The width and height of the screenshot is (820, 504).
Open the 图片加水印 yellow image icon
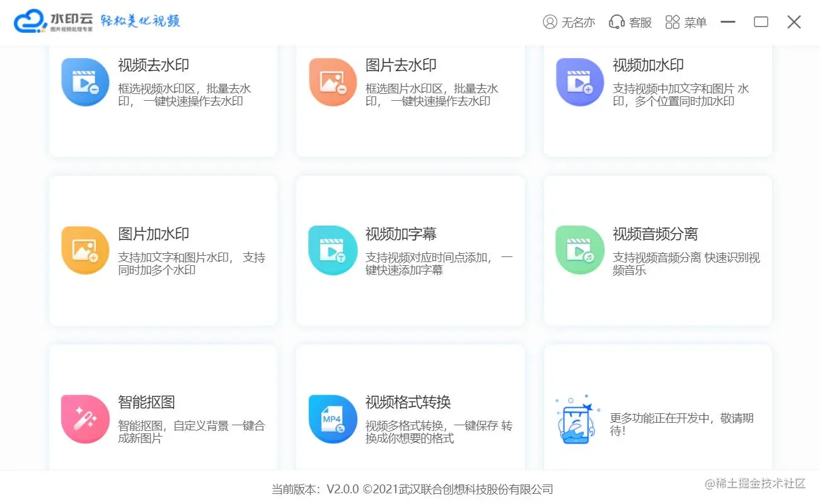85,250
